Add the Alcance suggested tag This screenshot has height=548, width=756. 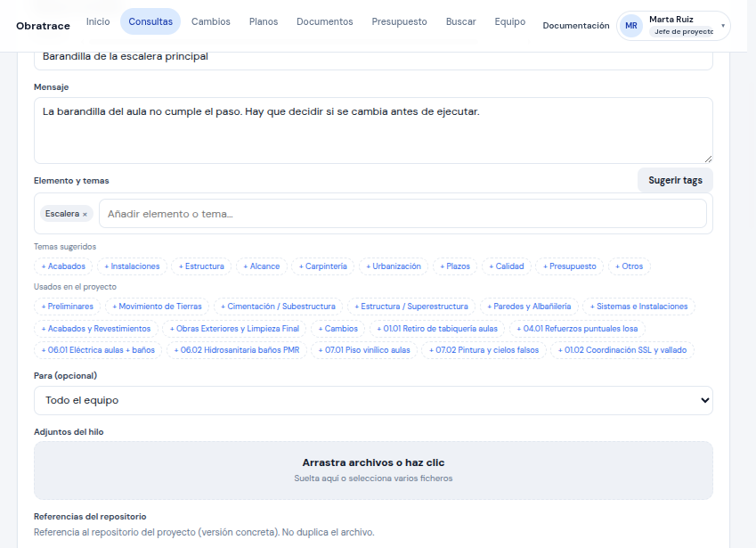(x=261, y=266)
